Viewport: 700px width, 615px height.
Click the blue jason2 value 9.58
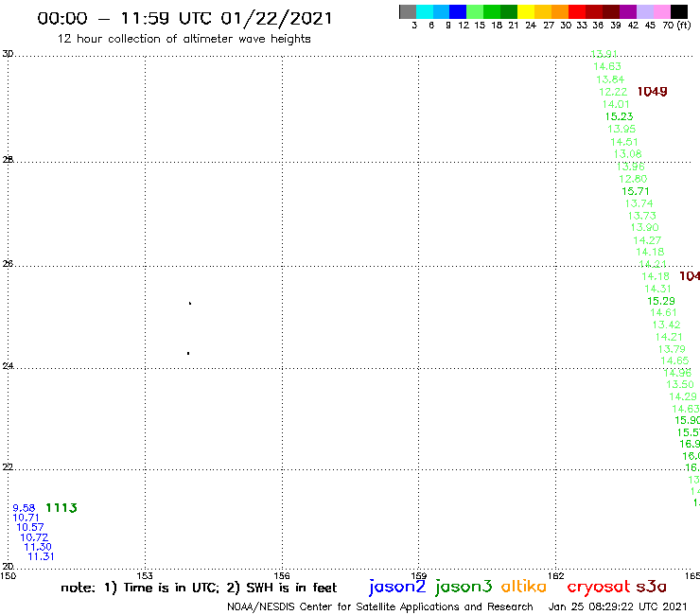pyautogui.click(x=24, y=508)
